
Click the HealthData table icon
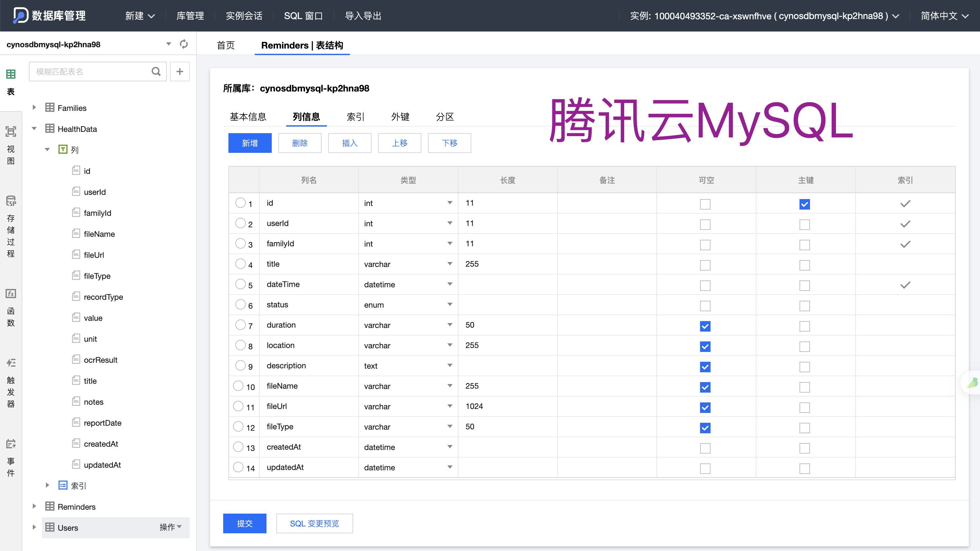tap(50, 129)
